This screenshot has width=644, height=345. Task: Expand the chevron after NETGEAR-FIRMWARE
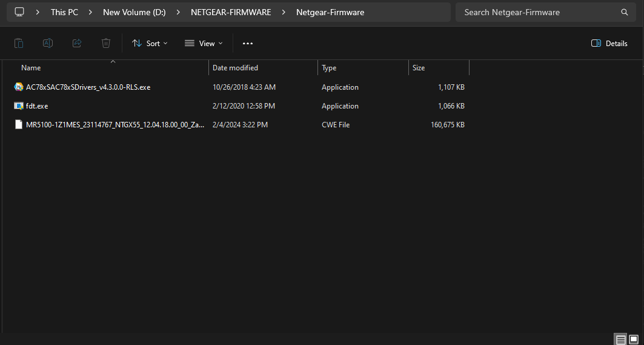(284, 12)
